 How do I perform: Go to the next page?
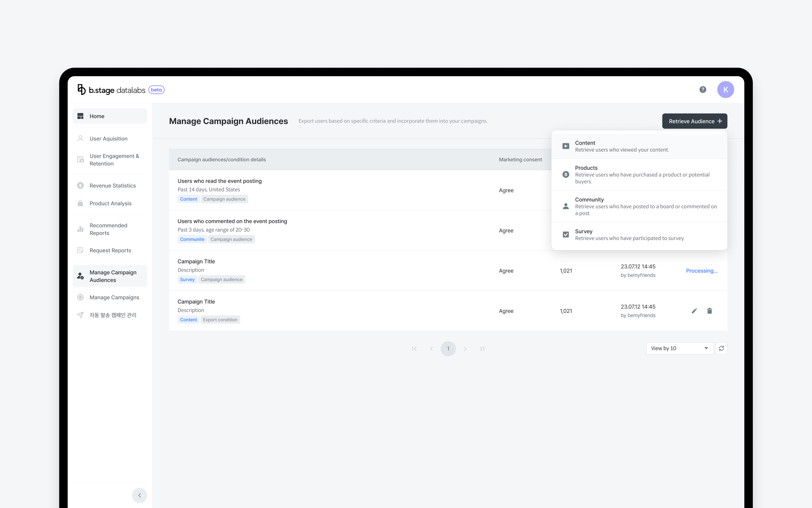coord(465,349)
